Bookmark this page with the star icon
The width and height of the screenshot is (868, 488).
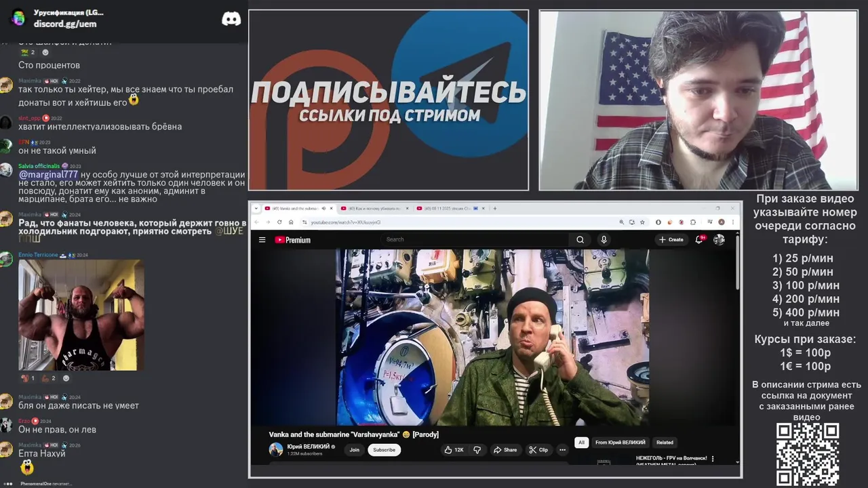[x=642, y=222]
